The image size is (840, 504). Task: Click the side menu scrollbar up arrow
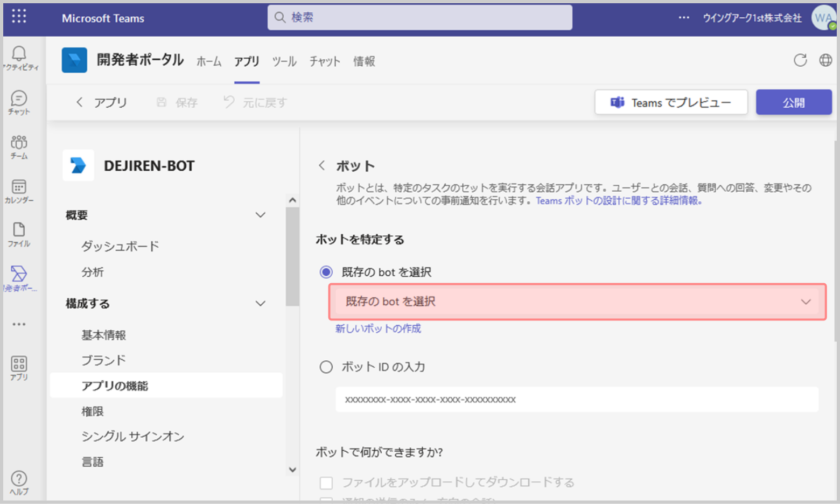292,200
